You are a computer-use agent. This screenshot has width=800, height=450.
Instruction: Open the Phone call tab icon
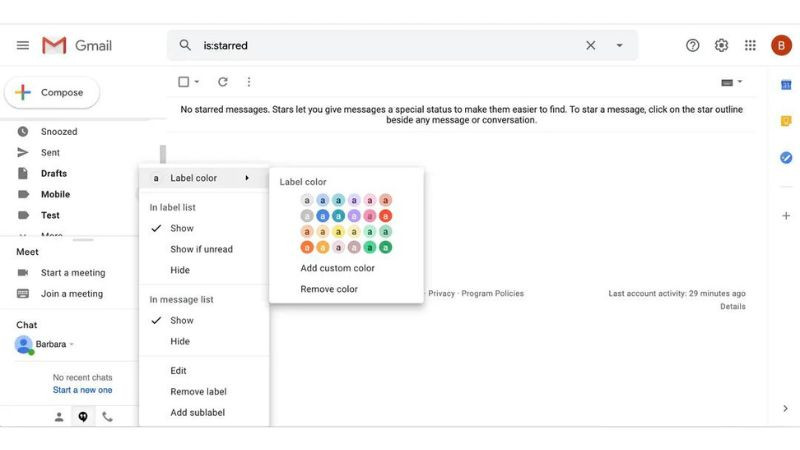pyautogui.click(x=107, y=417)
